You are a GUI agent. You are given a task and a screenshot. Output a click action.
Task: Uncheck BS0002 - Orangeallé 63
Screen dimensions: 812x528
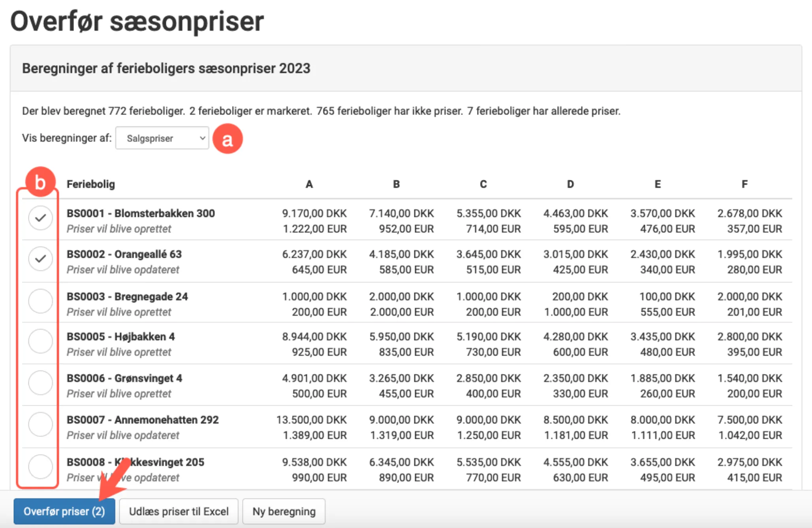pyautogui.click(x=40, y=258)
